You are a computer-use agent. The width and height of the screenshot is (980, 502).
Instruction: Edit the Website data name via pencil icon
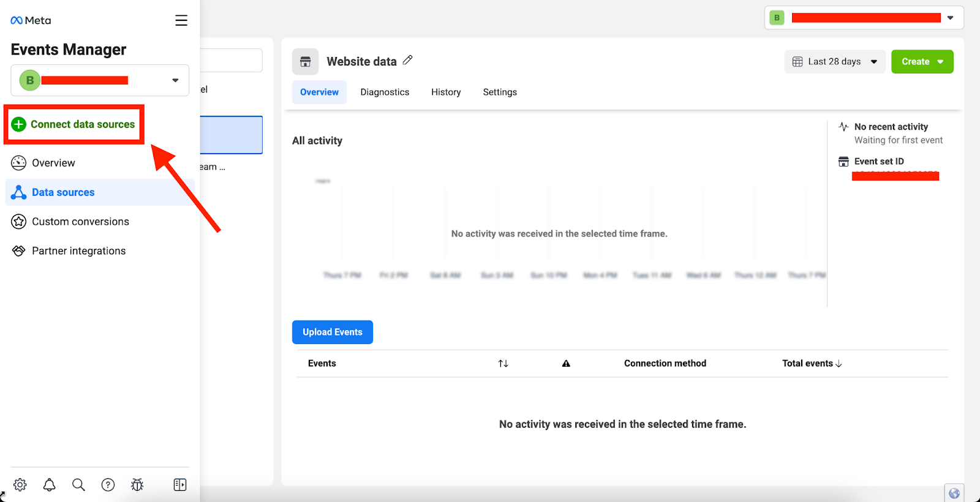click(x=408, y=60)
